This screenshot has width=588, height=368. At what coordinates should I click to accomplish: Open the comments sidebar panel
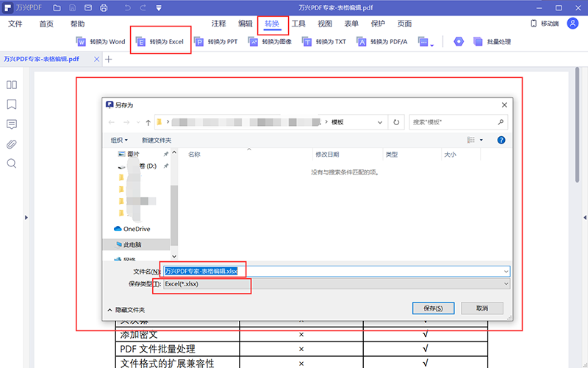pyautogui.click(x=12, y=124)
